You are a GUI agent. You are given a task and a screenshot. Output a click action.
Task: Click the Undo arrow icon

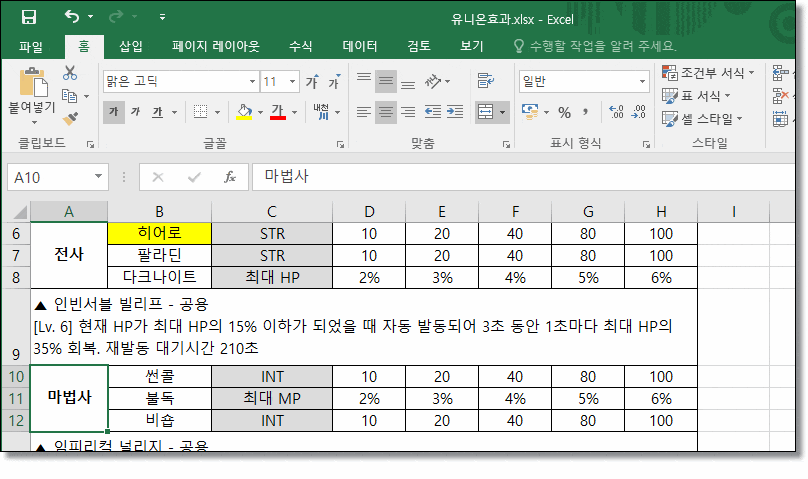72,16
